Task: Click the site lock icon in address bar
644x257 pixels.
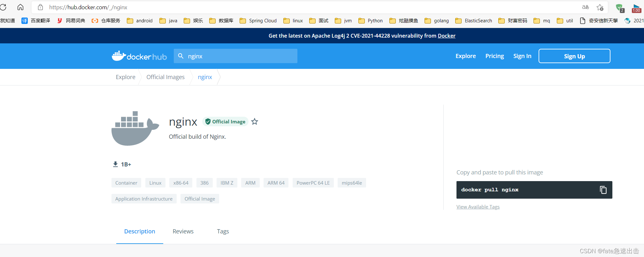Action: [41, 7]
